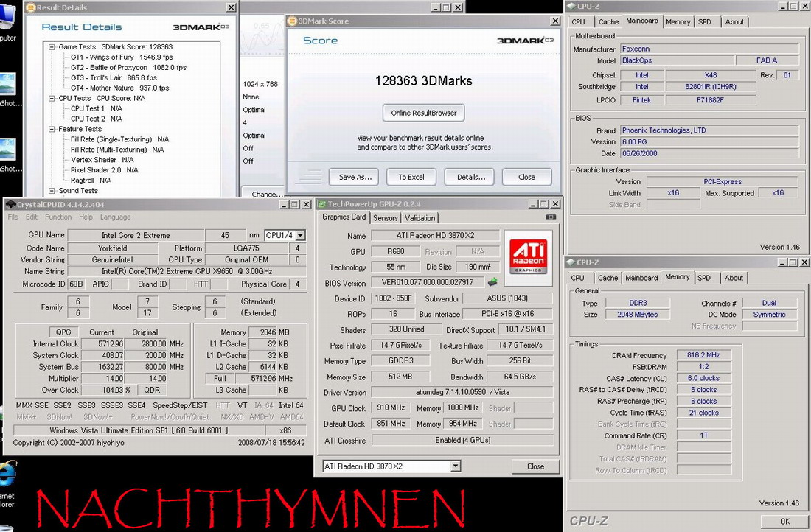811x532 pixels.
Task: Click the Online ResultBrowser button
Action: pos(424,113)
